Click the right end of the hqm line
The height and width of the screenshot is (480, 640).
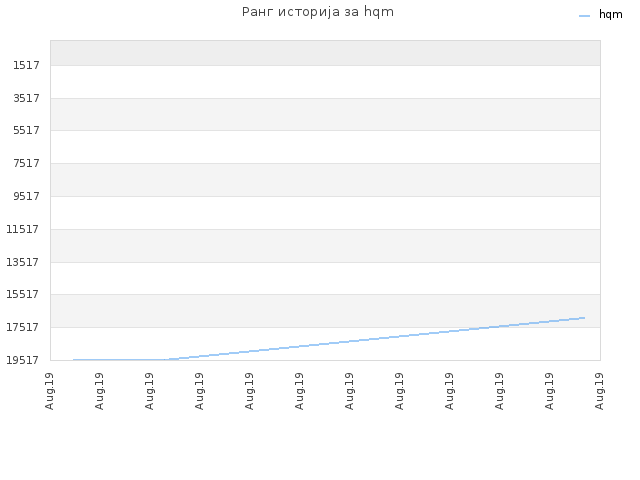584,318
